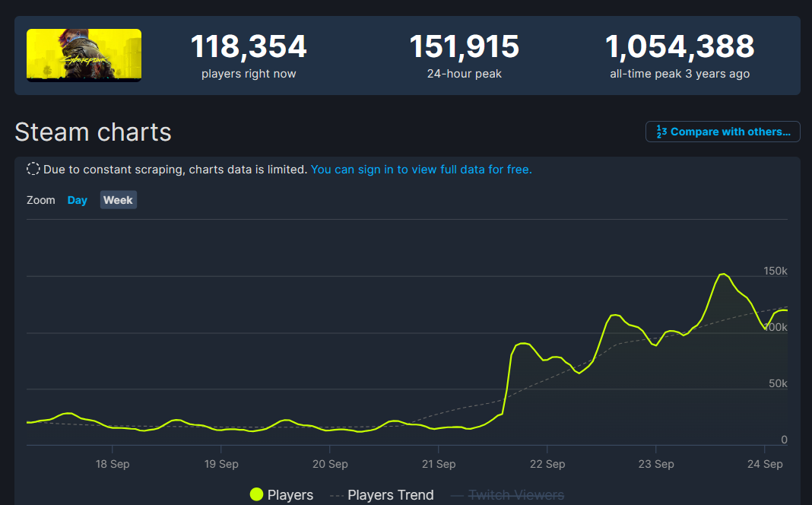
Task: Click the 24 Sep axis label
Action: pos(765,464)
